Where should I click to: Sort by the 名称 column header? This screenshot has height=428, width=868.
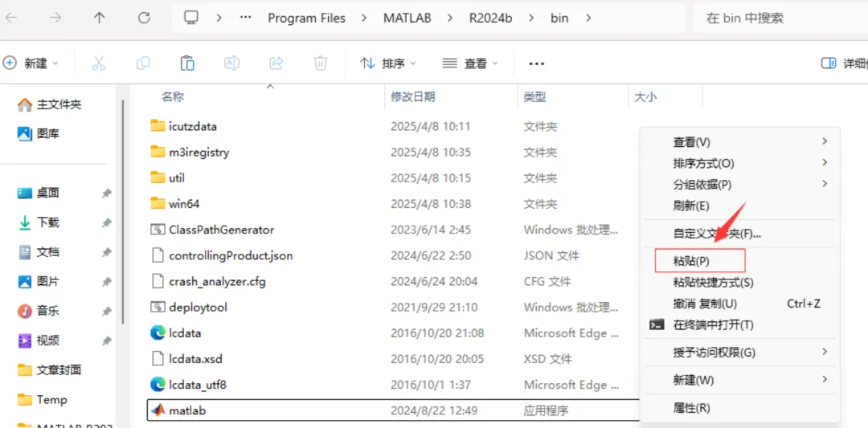[173, 97]
